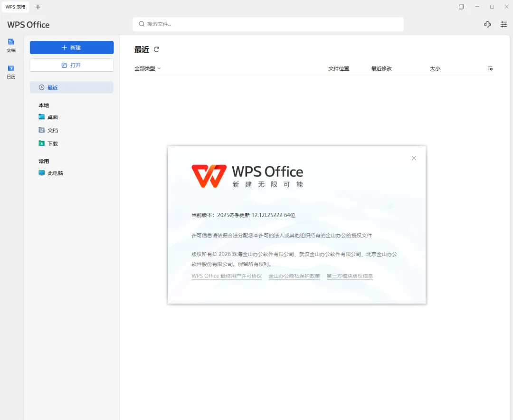The width and height of the screenshot is (513, 420).
Task: Click the search magnifier icon
Action: (142, 24)
